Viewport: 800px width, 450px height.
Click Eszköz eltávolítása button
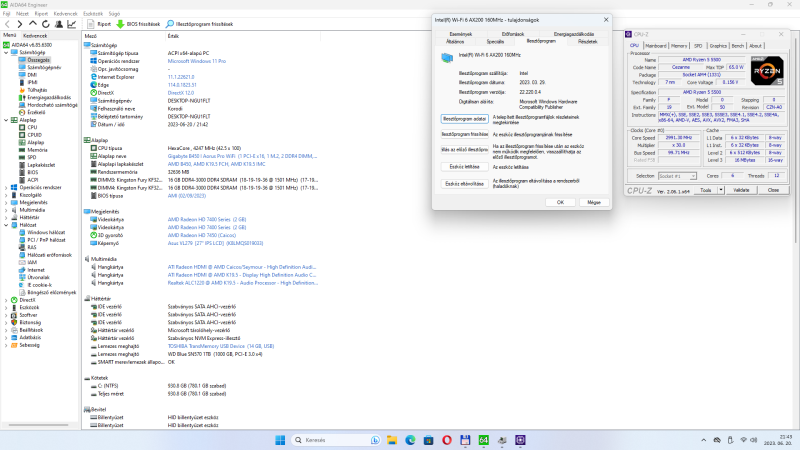(464, 184)
